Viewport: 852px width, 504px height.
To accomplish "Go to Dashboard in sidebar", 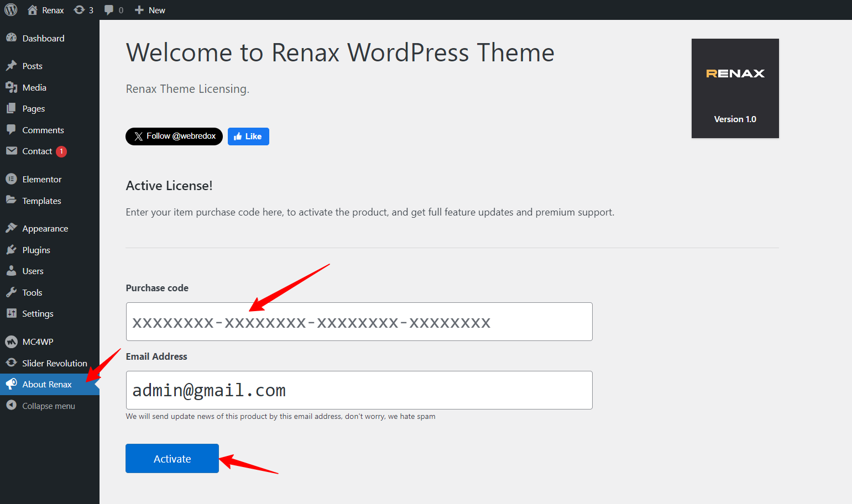I will [50, 38].
